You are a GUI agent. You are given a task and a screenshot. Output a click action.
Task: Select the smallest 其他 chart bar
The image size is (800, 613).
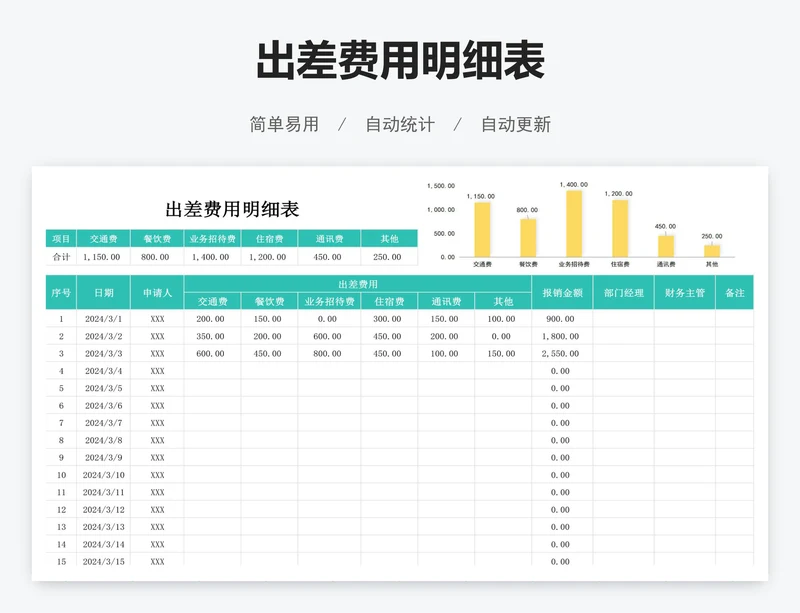pos(710,250)
